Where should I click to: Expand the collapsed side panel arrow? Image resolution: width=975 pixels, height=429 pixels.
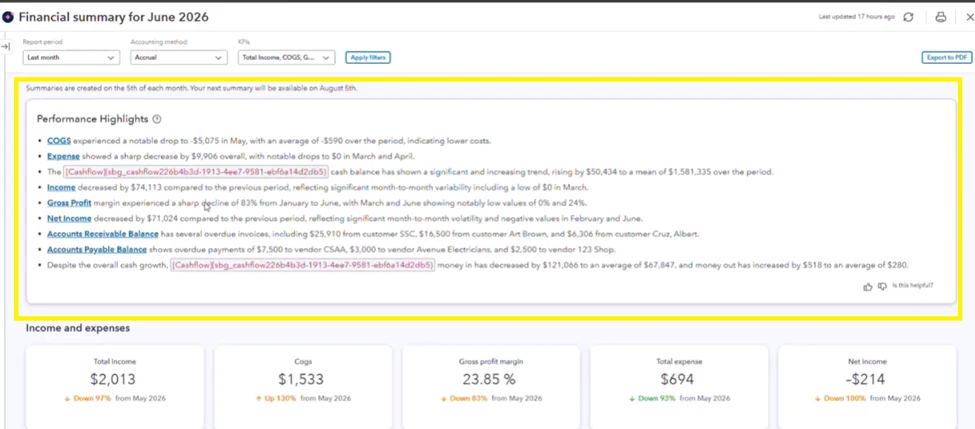click(6, 47)
